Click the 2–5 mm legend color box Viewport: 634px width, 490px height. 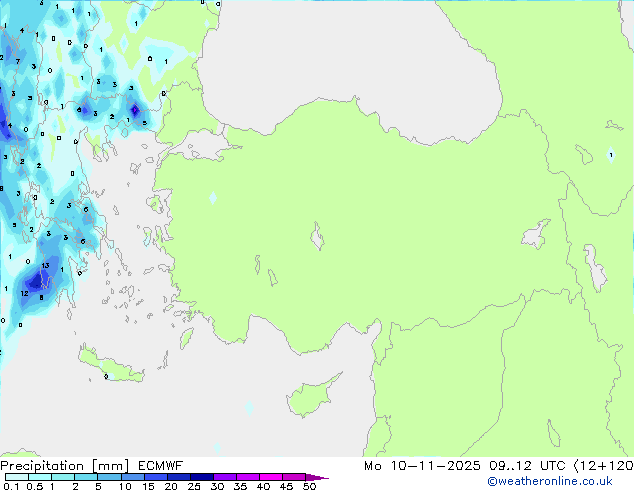[86, 477]
